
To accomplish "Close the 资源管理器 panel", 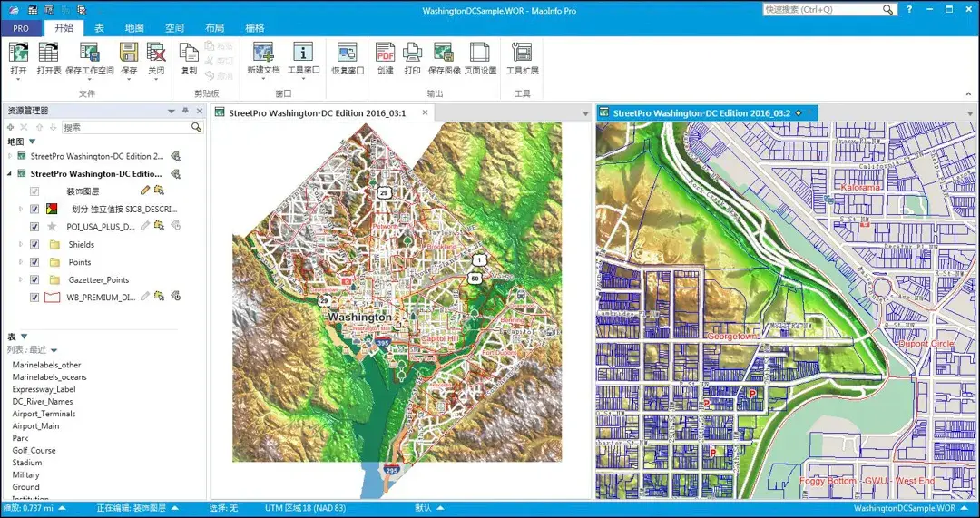I will pyautogui.click(x=200, y=111).
